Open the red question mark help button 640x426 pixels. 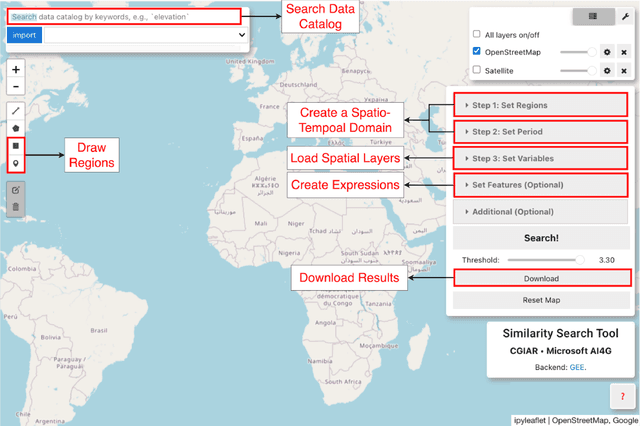coord(622,396)
